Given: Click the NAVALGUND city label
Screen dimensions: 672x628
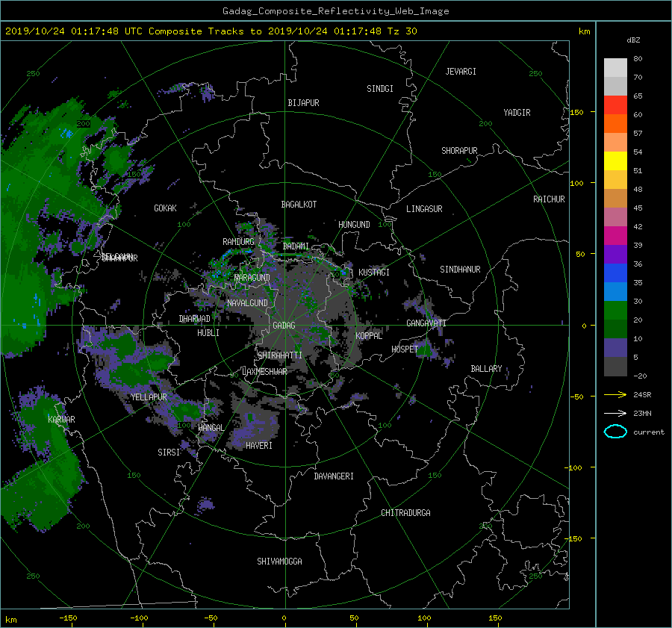Looking at the screenshot, I should pos(247,302).
